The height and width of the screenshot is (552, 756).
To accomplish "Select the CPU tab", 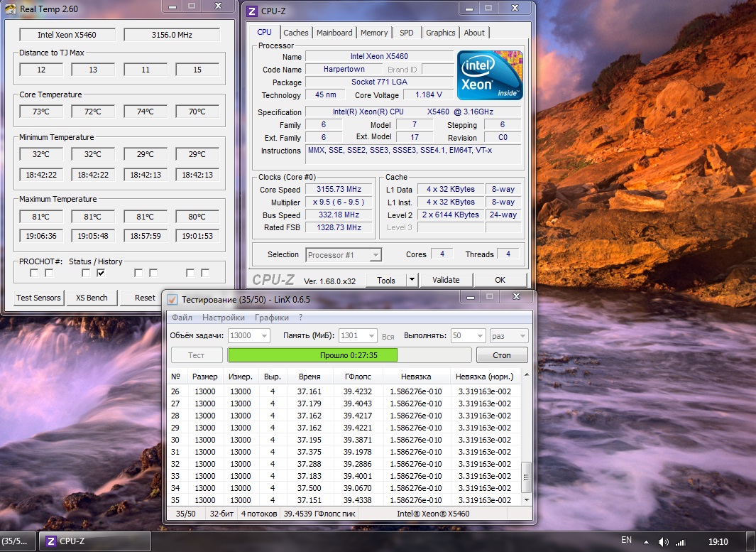I will pyautogui.click(x=264, y=32).
